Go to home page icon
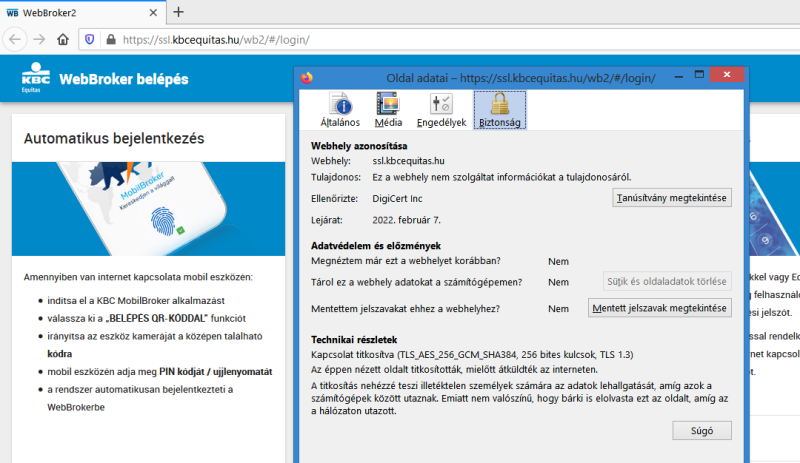This screenshot has height=463, width=800. pos(63,39)
